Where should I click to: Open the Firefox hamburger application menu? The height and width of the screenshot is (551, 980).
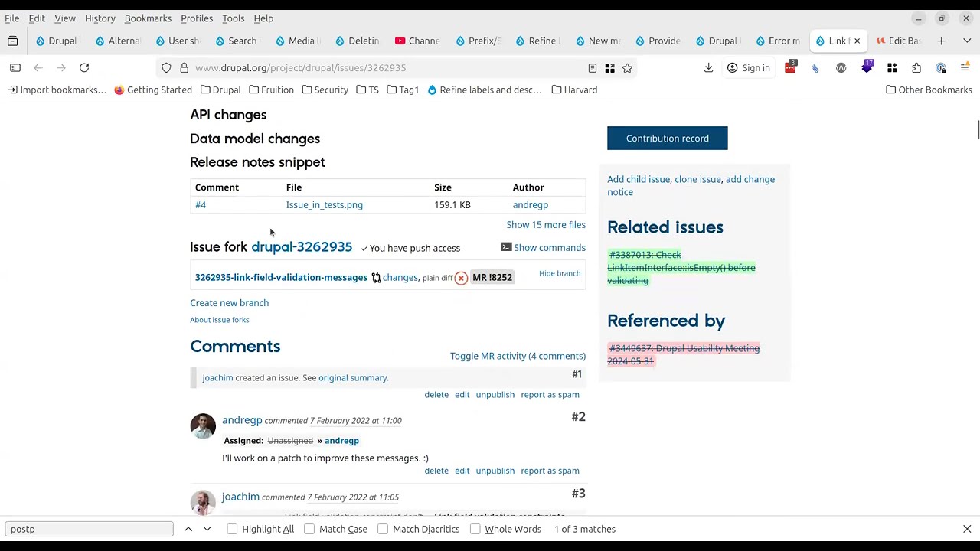[965, 68]
